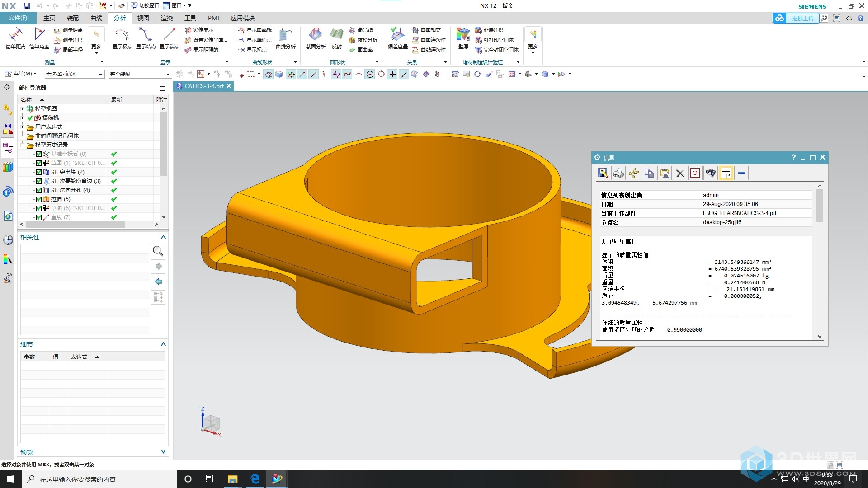The width and height of the screenshot is (868, 488).
Task: Open the 截面分析 tool
Action: click(x=316, y=38)
